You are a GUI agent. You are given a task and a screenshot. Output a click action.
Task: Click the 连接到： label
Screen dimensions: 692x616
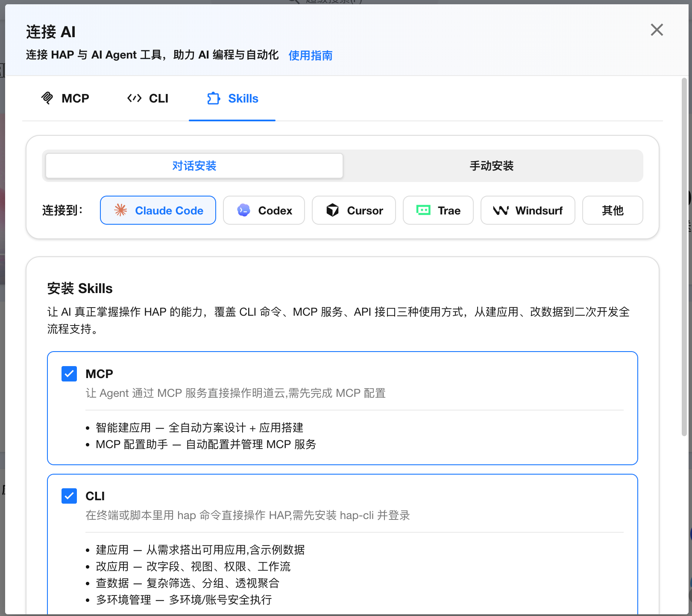point(62,210)
